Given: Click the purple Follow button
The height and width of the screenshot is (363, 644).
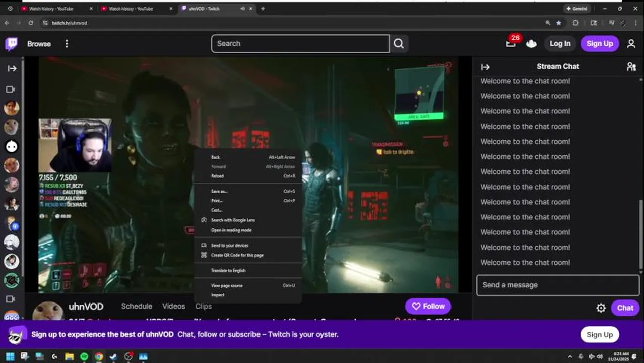Looking at the screenshot, I should [428, 306].
